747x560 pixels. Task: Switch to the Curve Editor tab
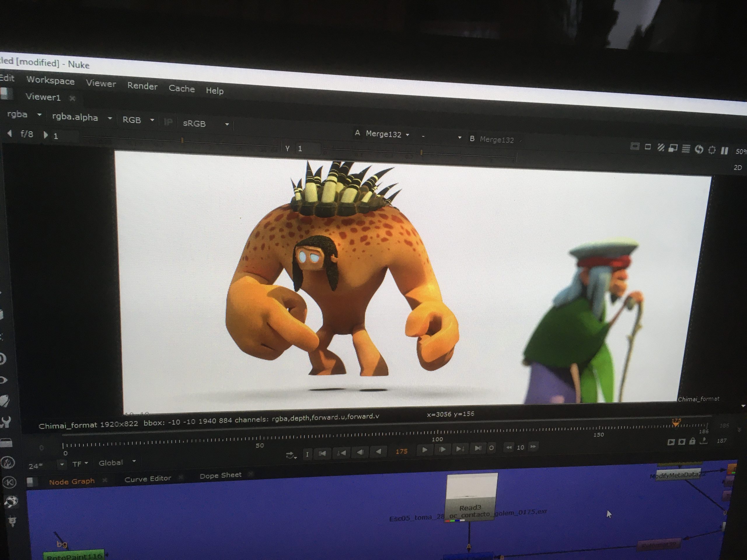coord(148,479)
